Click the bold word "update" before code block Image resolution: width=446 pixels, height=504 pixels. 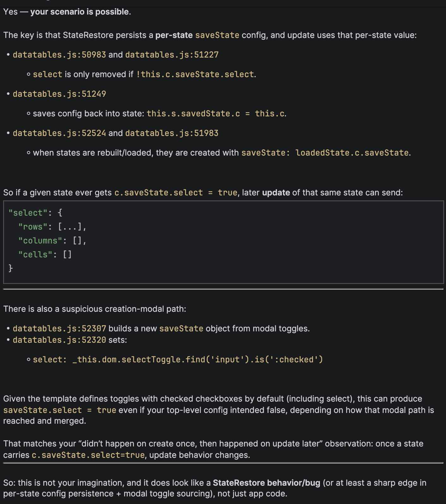click(276, 193)
